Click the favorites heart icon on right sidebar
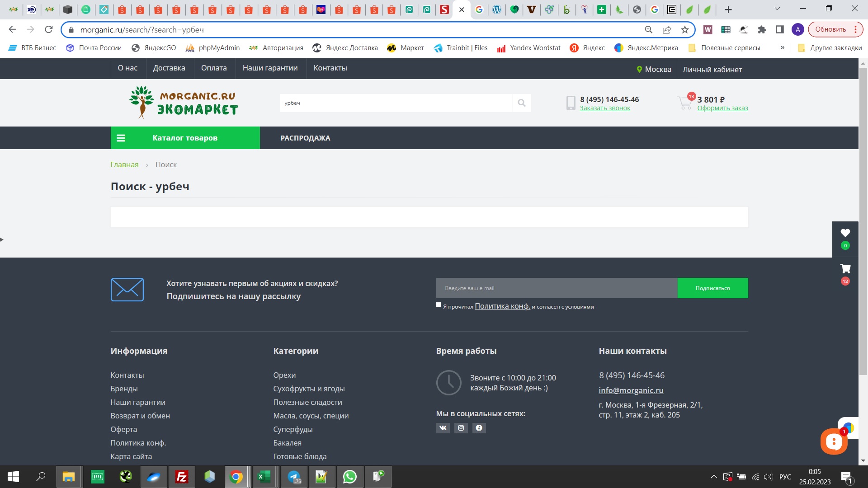Screen dimensions: 868x488 tap(845, 233)
